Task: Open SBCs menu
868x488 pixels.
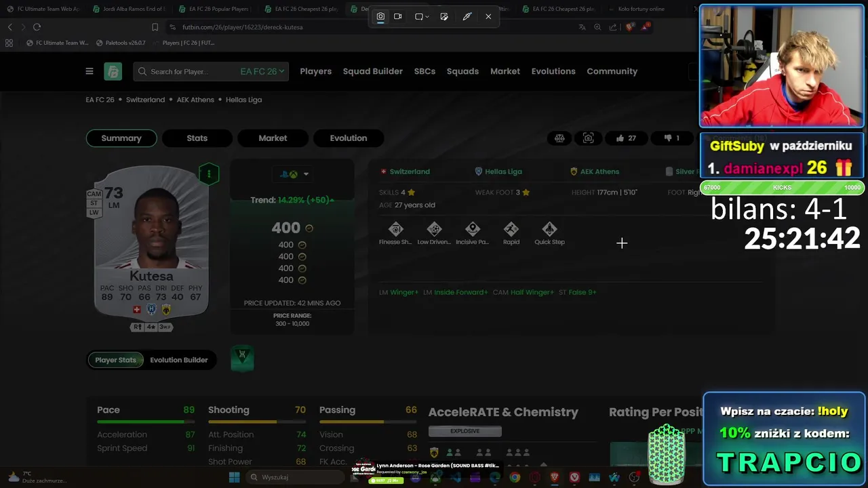Action: tap(425, 71)
